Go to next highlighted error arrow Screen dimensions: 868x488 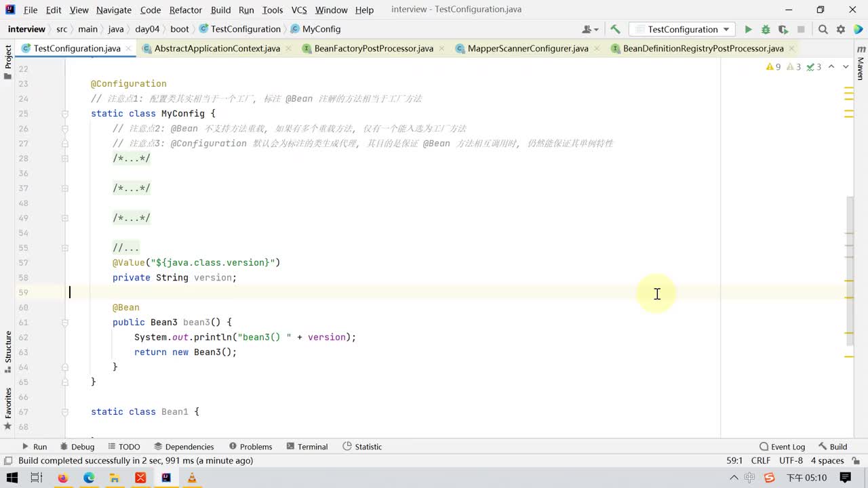[x=846, y=66]
